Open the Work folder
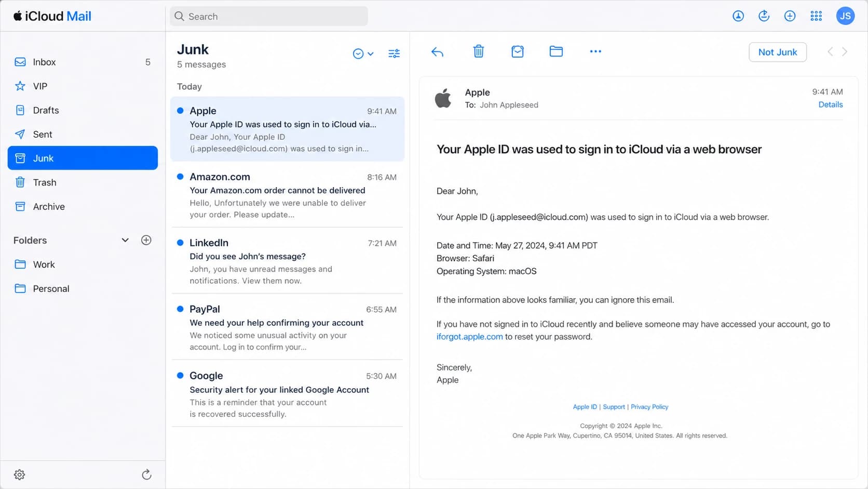This screenshot has width=868, height=489. pos(83,265)
